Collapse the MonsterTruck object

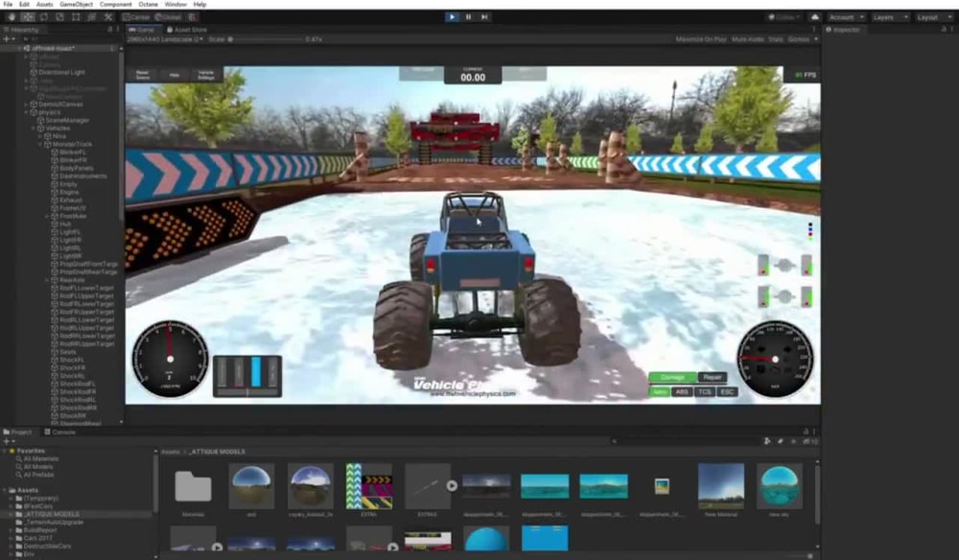click(x=40, y=144)
